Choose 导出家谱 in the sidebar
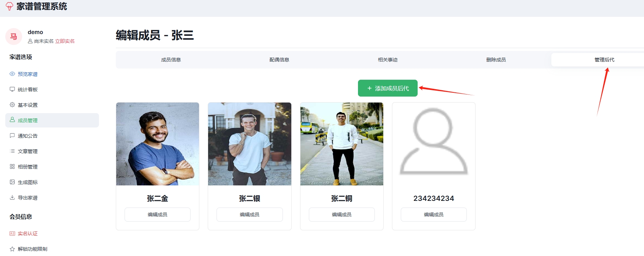 click(28, 198)
